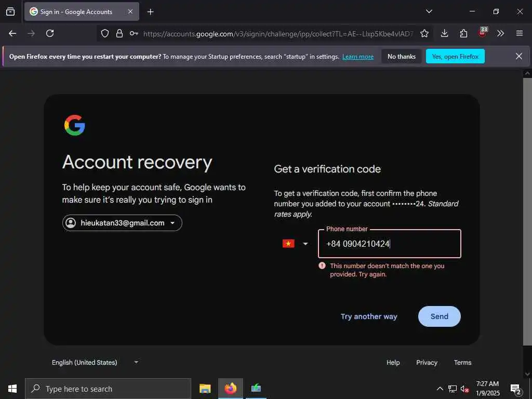532x399 pixels.
Task: Select the Sign in Google Accounts tab
Action: (82, 11)
